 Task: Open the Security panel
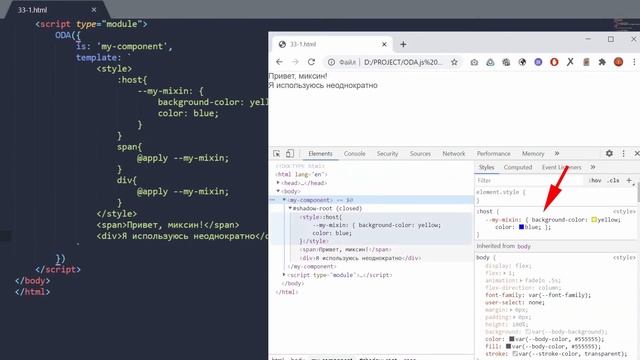coord(387,153)
